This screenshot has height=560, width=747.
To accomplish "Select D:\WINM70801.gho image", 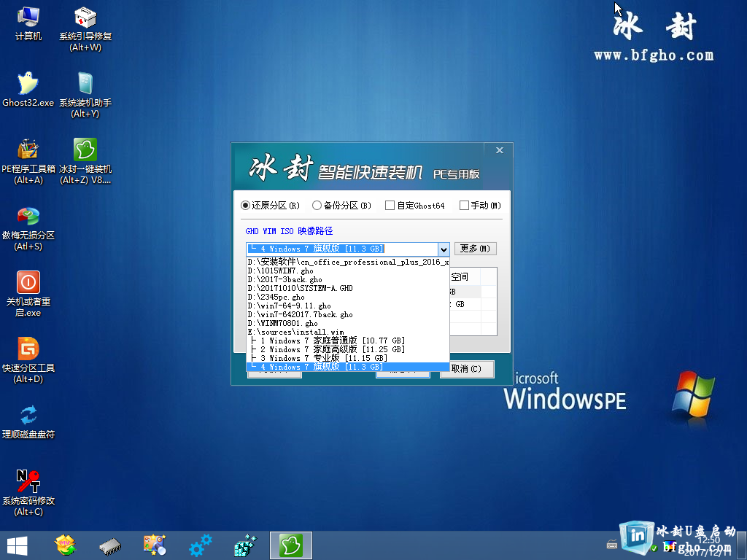I will 348,323.
